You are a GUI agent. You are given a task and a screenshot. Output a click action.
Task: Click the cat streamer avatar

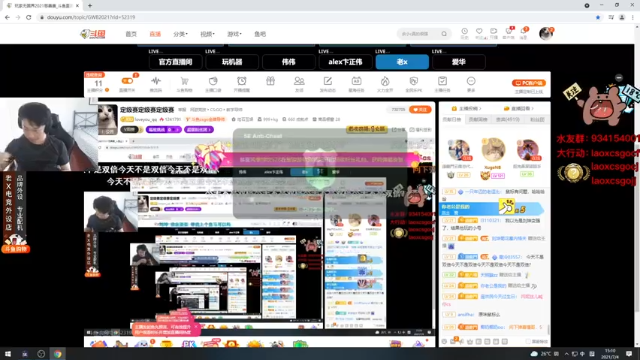(x=107, y=119)
